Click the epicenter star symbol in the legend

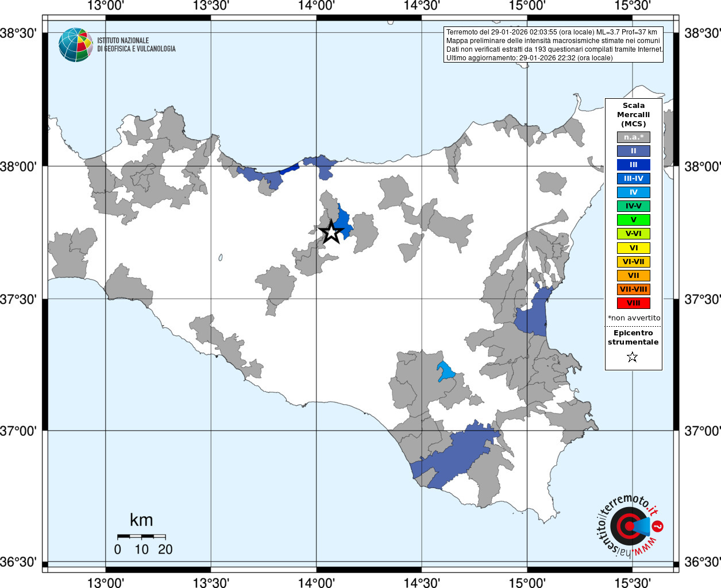[x=633, y=357]
